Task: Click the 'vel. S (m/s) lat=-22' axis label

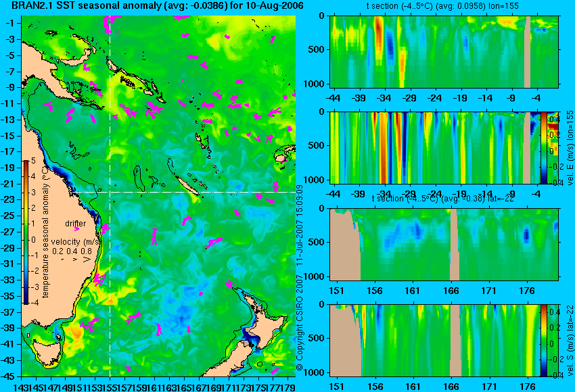Action: pyautogui.click(x=570, y=341)
